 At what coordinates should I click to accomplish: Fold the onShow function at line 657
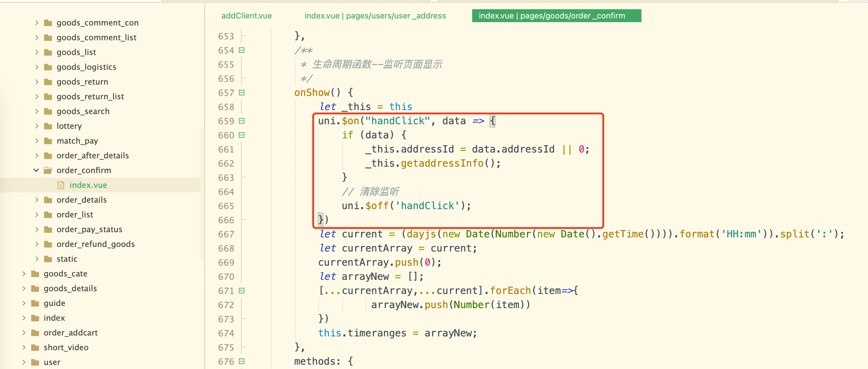click(x=242, y=93)
